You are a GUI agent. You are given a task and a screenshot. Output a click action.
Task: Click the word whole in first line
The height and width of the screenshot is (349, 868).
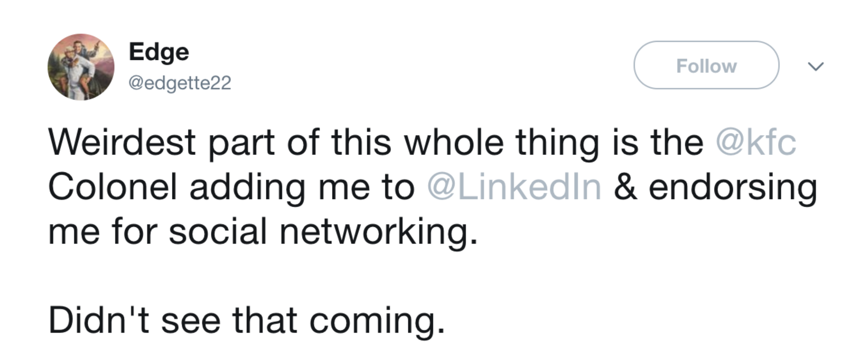point(454,142)
